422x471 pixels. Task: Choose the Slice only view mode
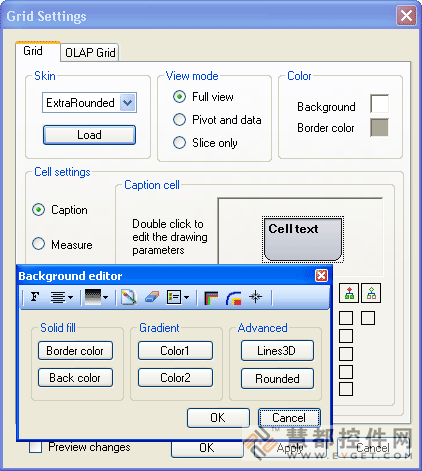pos(179,143)
